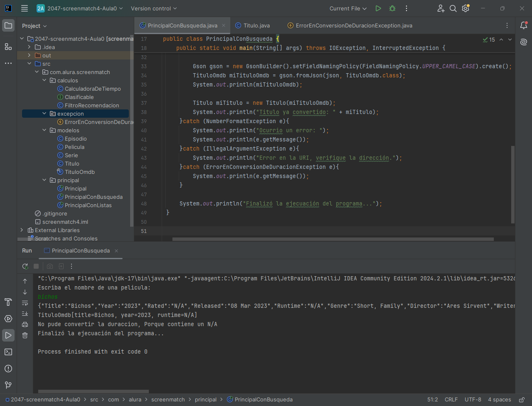Click the Stop process square button

pyautogui.click(x=36, y=266)
